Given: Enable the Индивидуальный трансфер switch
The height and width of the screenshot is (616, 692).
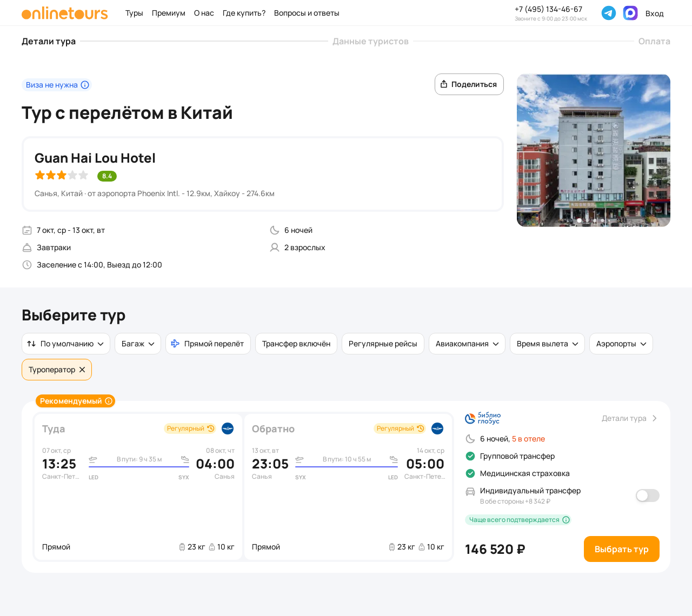Looking at the screenshot, I should coord(648,496).
